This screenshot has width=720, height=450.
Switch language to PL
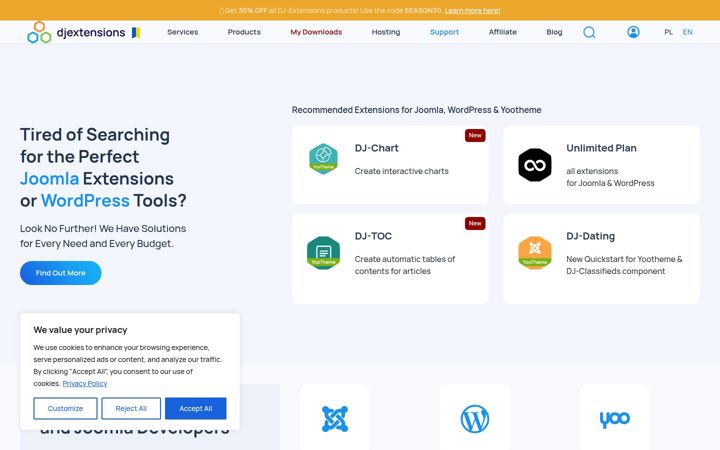pyautogui.click(x=669, y=32)
